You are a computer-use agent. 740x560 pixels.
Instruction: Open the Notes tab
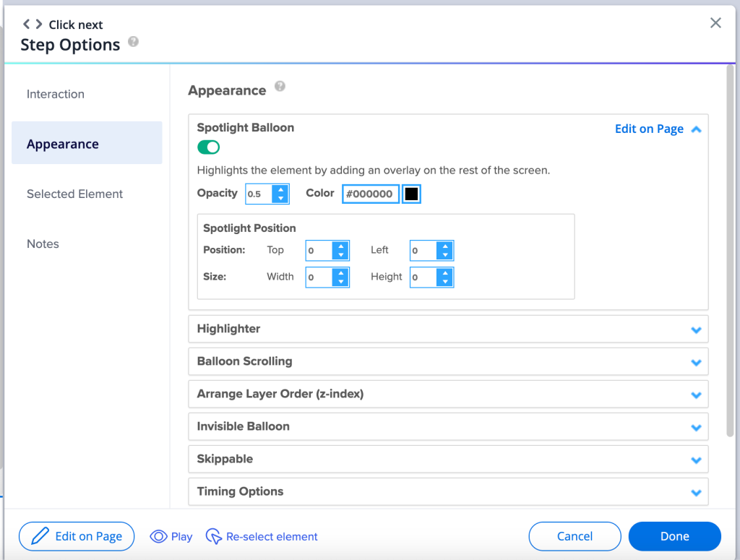click(43, 244)
